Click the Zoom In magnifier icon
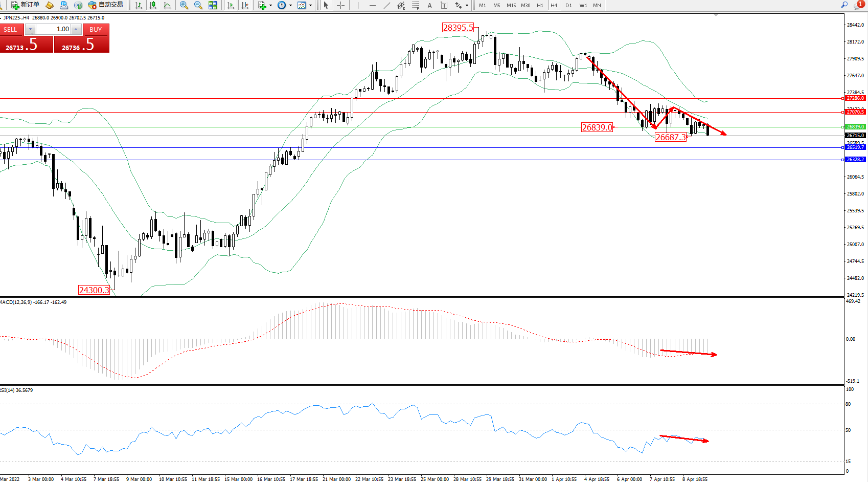This screenshot has height=482, width=868. point(184,5)
